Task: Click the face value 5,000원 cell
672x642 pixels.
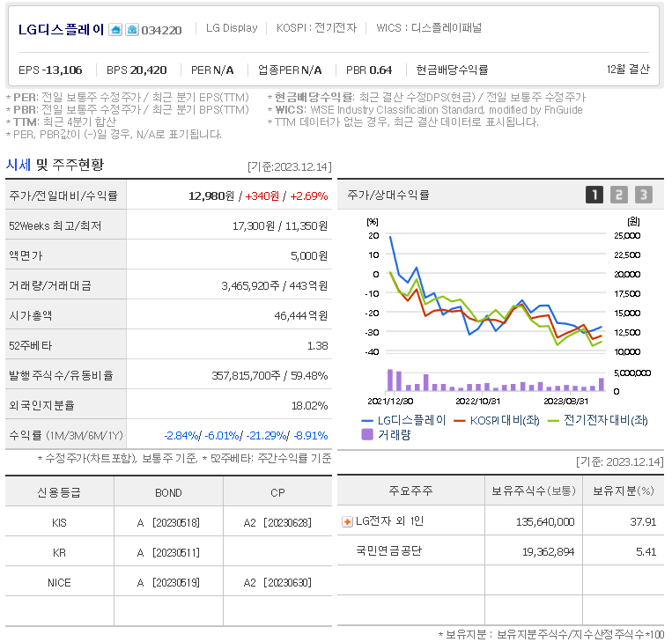Action: click(x=309, y=256)
